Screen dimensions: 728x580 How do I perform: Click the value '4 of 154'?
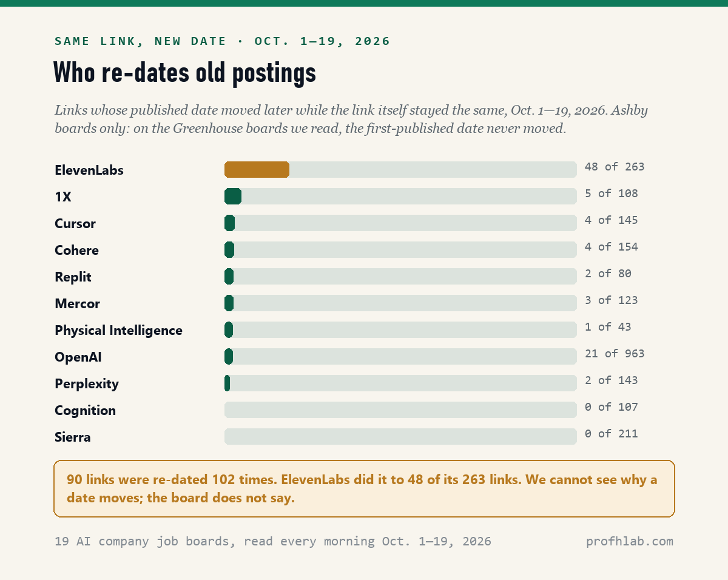pos(612,247)
